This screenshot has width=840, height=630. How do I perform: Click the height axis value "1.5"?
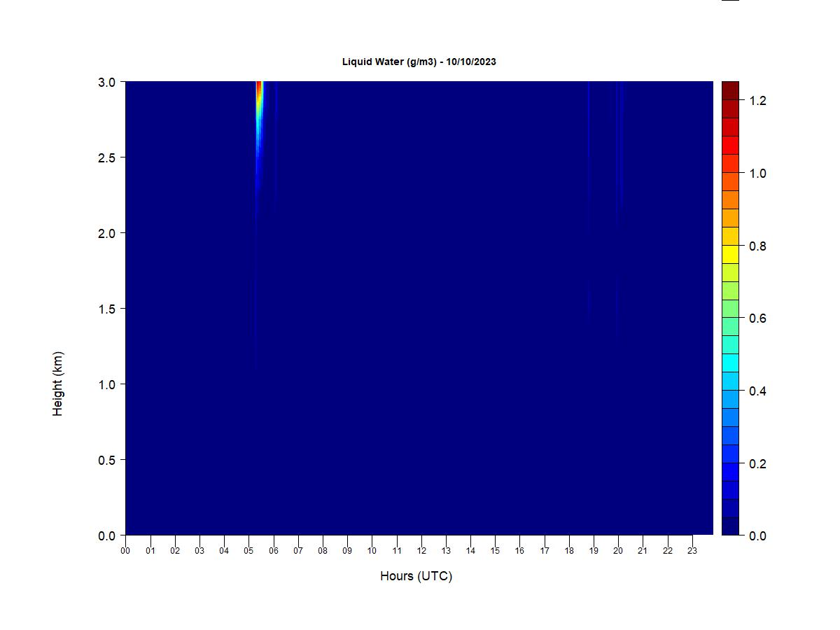click(x=107, y=309)
